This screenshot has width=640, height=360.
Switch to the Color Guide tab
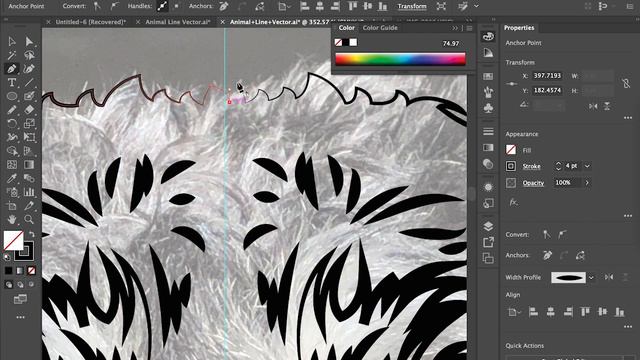(380, 28)
